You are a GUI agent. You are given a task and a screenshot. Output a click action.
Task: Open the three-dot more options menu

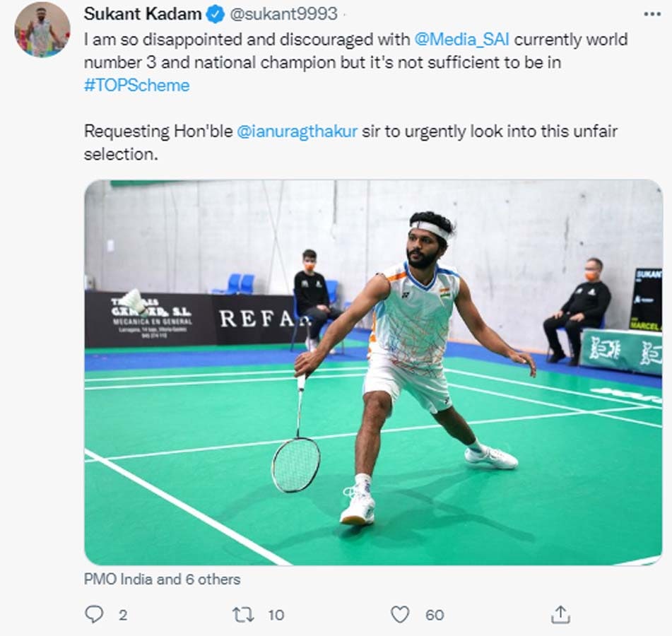pos(652,14)
